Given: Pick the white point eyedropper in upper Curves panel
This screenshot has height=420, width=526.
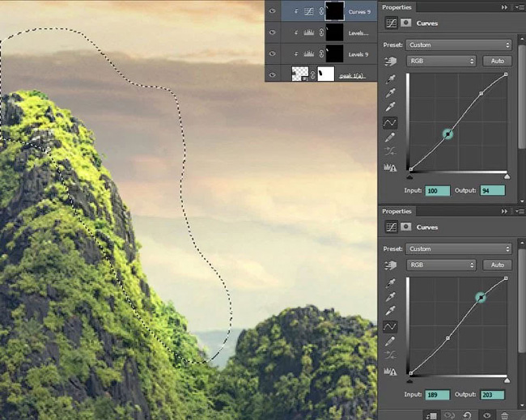Looking at the screenshot, I should [x=390, y=107].
